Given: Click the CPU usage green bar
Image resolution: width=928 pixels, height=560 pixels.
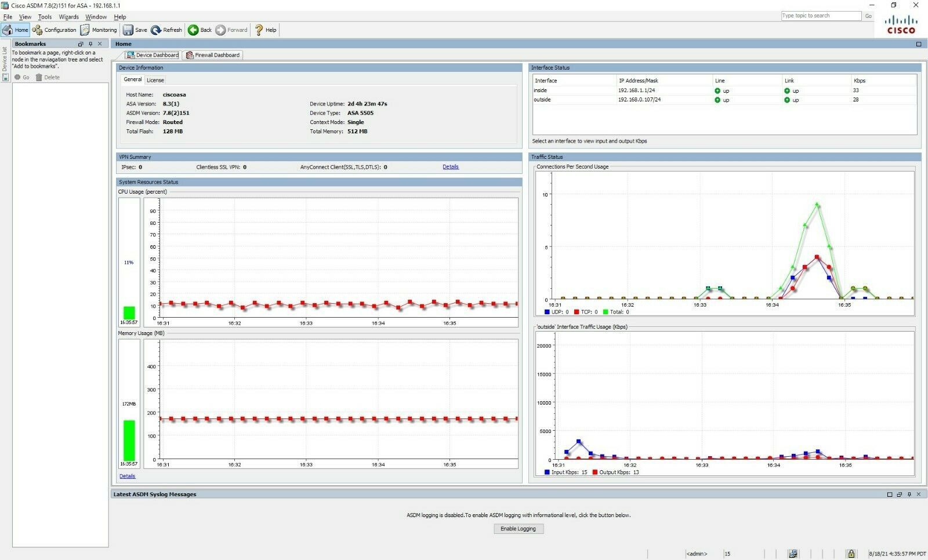Looking at the screenshot, I should coord(129,313).
